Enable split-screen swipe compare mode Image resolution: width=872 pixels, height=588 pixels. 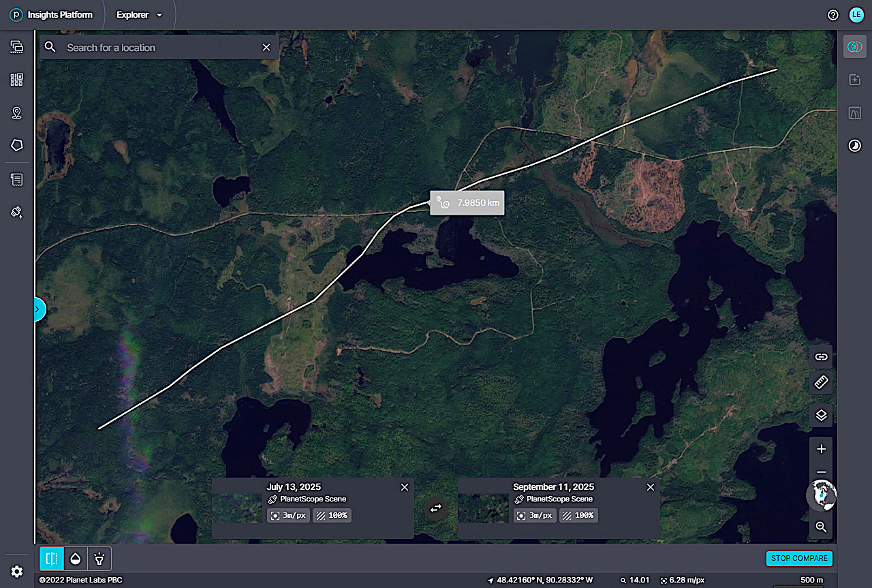click(52, 559)
